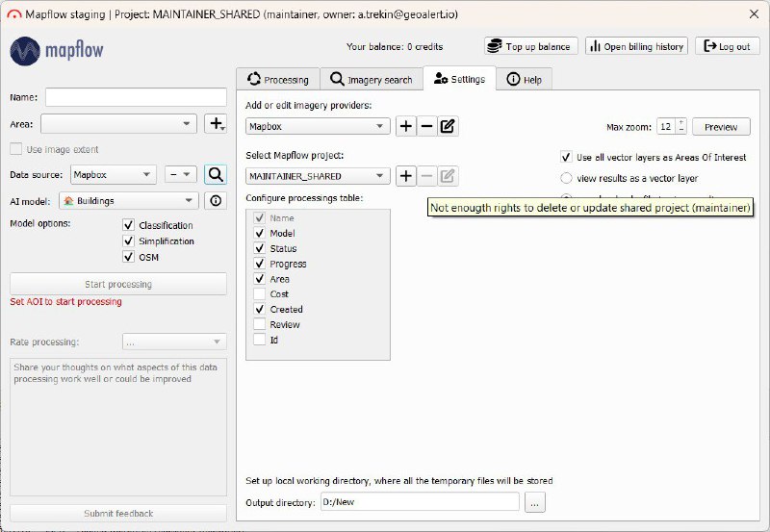Click the Output directory field
This screenshot has width=770, height=532.
pos(420,502)
